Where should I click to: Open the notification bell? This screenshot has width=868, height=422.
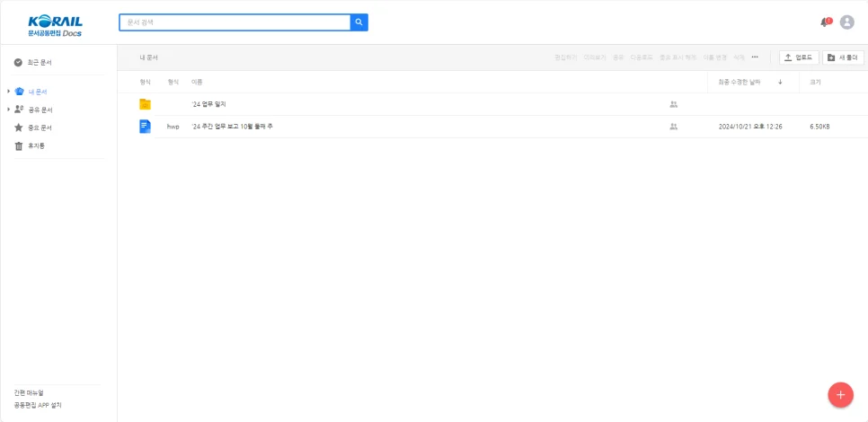pos(825,22)
